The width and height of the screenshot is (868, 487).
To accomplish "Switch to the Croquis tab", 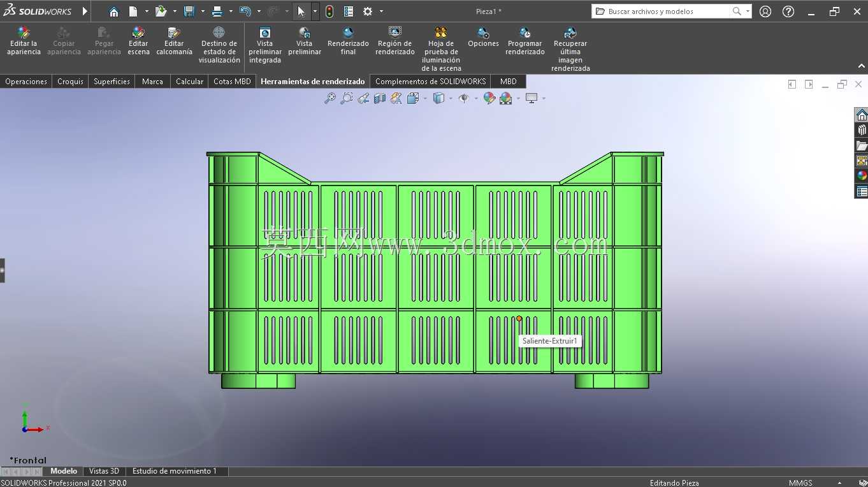I will pos(70,82).
